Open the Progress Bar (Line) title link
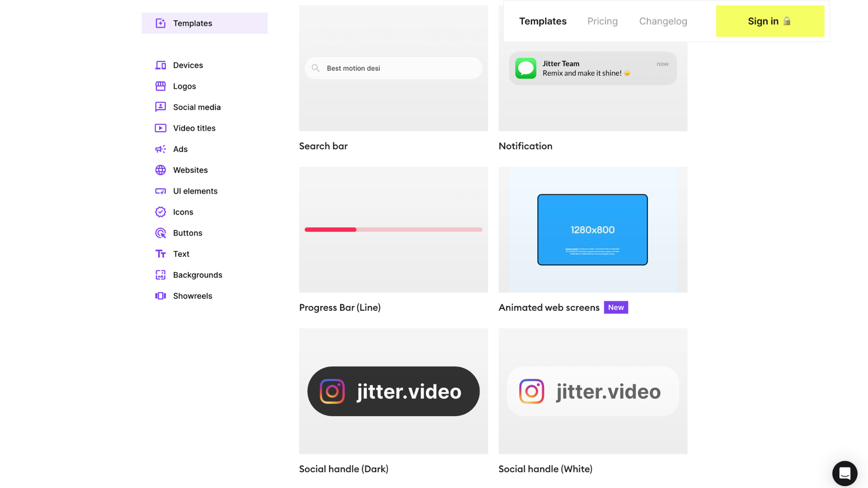This screenshot has height=488, width=868. click(340, 307)
